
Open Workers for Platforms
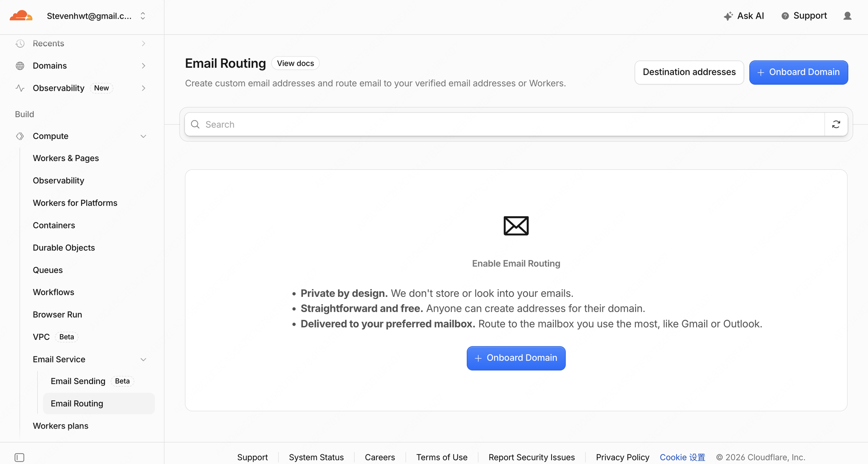pyautogui.click(x=75, y=203)
